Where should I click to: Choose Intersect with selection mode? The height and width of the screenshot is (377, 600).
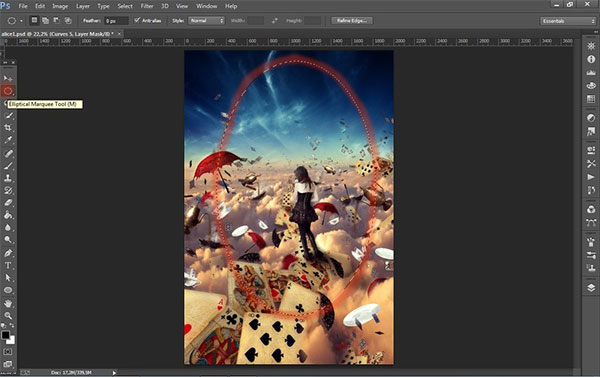coord(68,20)
